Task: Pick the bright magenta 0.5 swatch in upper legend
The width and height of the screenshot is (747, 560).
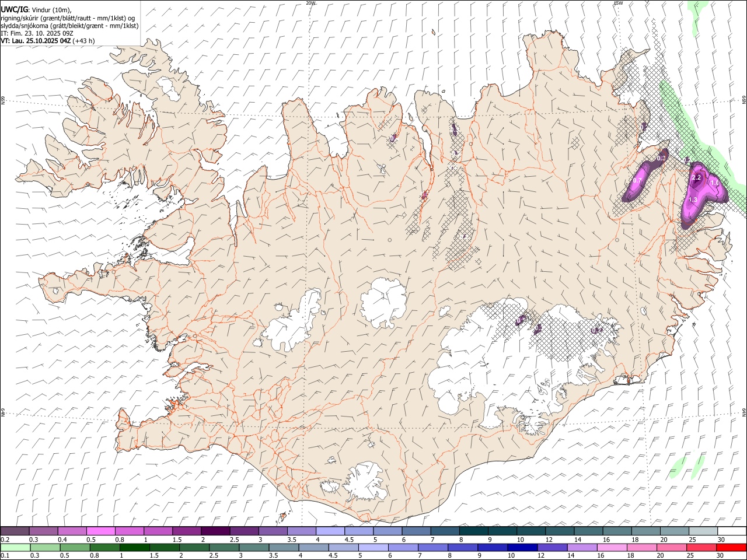Action: click(100, 531)
